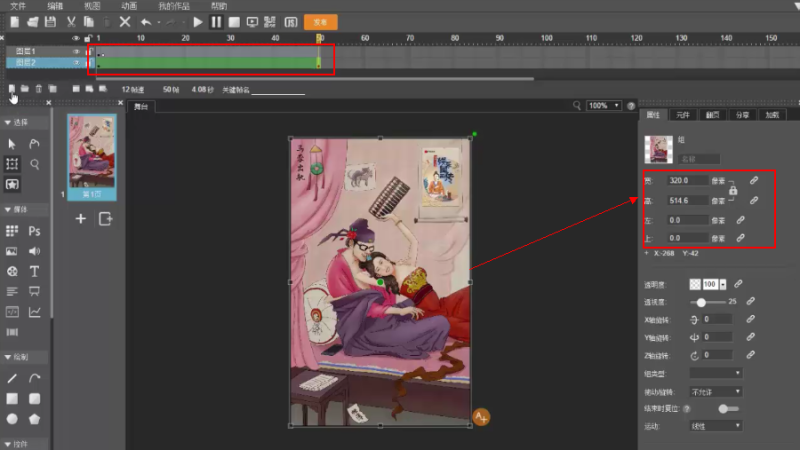Viewport: 800px width, 450px height.
Task: Open the 不允许 drag rotation dropdown
Action: [716, 392]
